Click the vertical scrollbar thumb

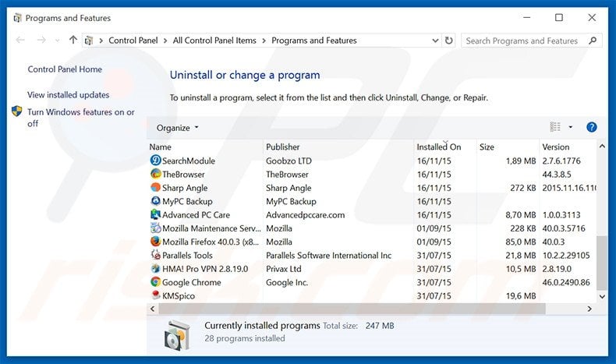[601, 263]
